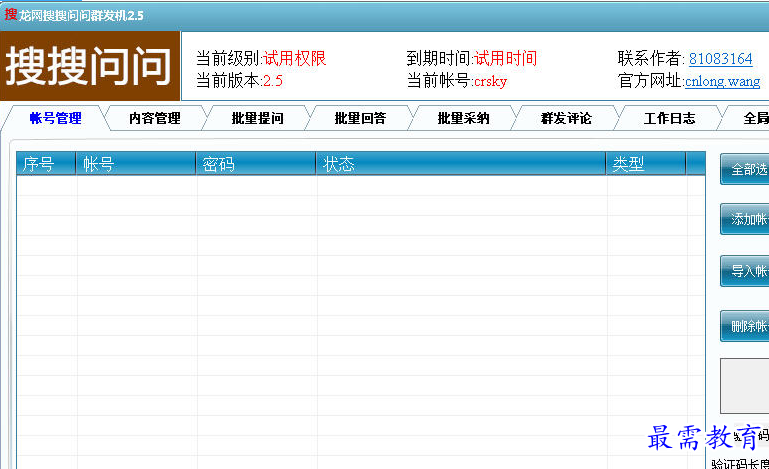Switch to the 帐号管理 tab

coord(55,118)
